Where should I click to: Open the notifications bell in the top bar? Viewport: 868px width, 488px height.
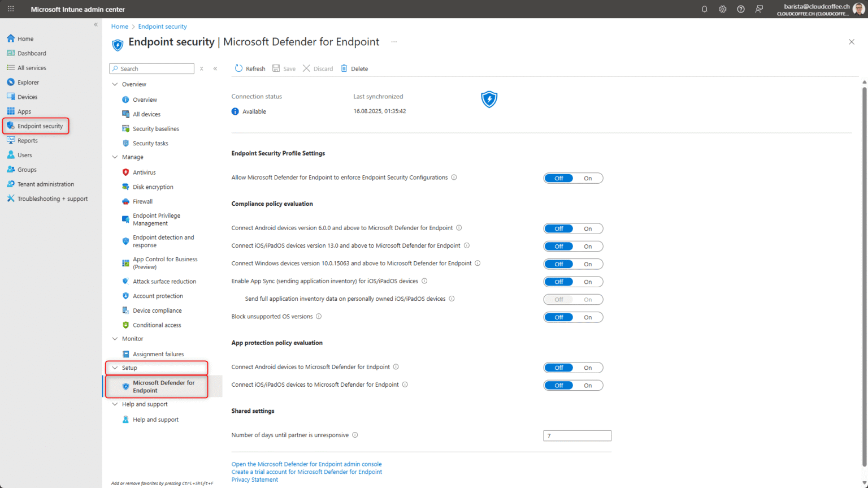pos(704,9)
